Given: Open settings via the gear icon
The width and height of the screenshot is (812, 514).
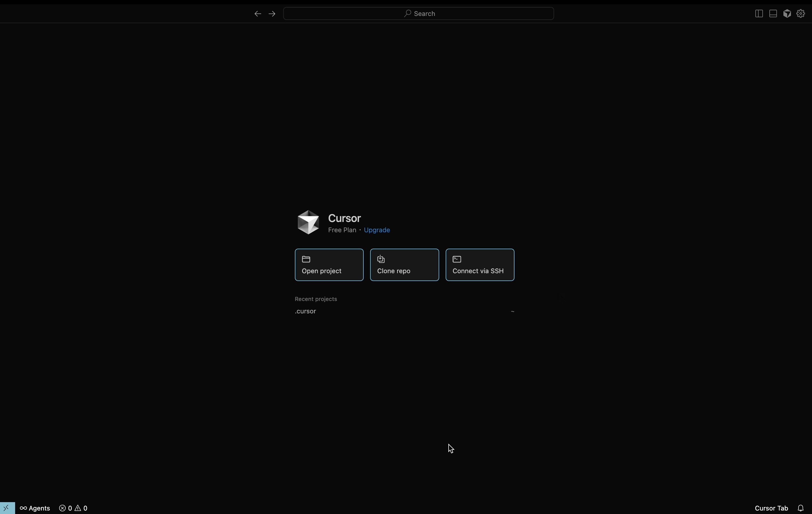Looking at the screenshot, I should pyautogui.click(x=801, y=13).
